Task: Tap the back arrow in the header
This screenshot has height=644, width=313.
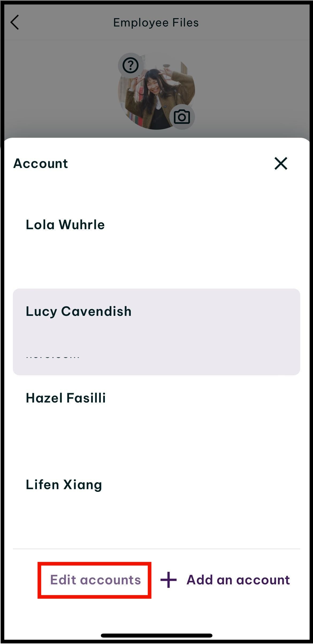Action: (15, 22)
